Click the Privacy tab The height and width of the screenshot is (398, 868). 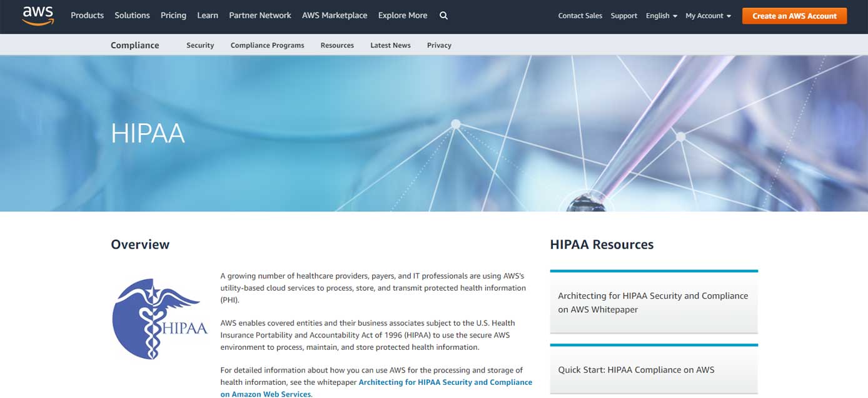tap(439, 45)
